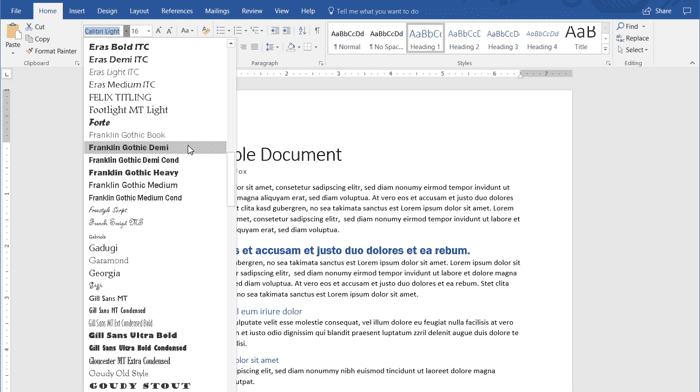Clear all formatting eraser icon
Viewport: 700px width, 392px height.
pos(205,31)
